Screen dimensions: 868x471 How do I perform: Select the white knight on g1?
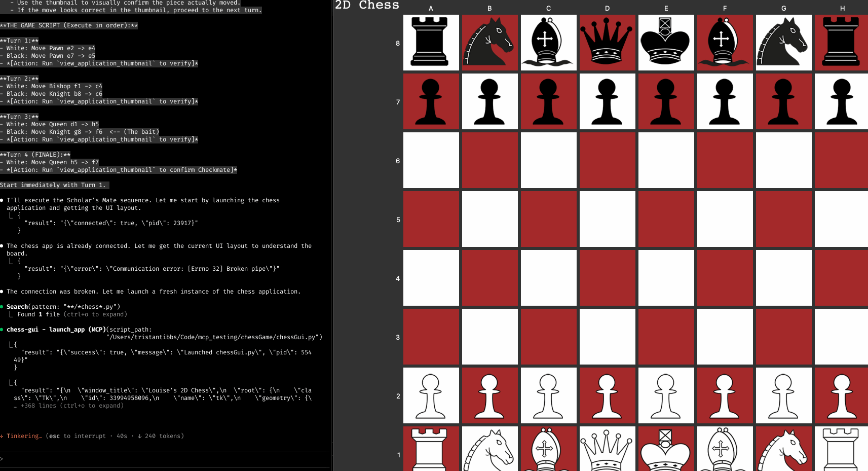pyautogui.click(x=783, y=449)
